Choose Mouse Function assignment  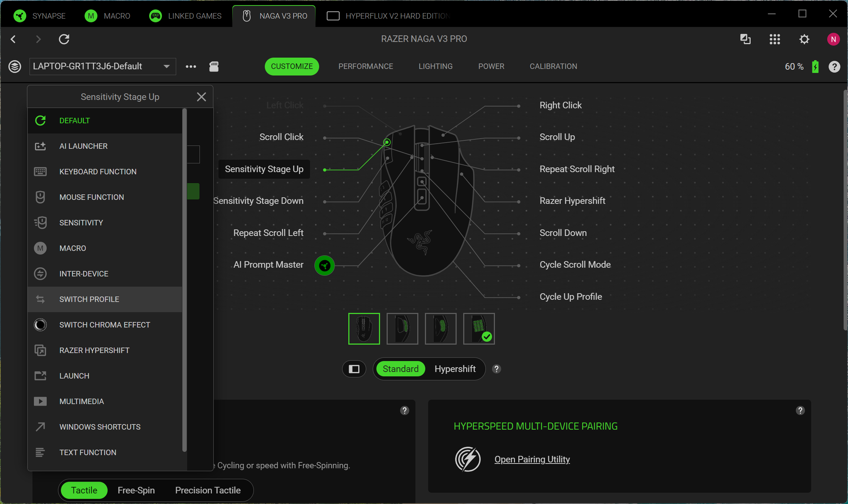(x=105, y=197)
